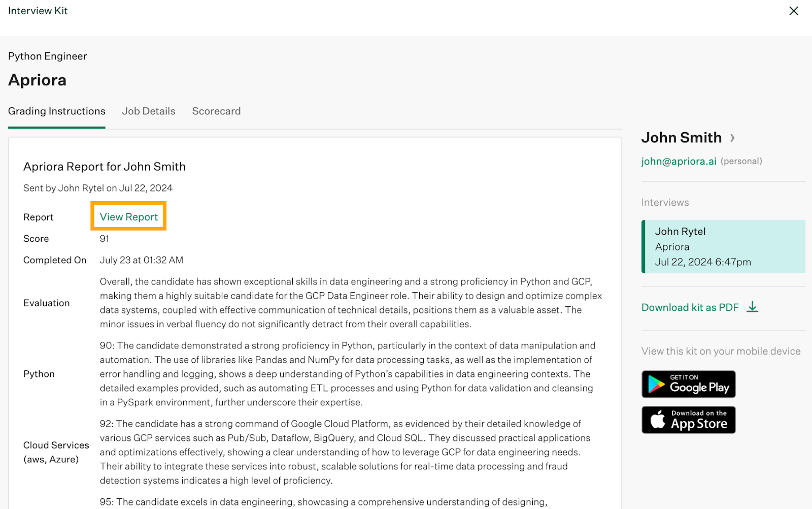Screen dimensions: 812x509
Task: Click the 'Python Engineer' job title
Action: (47, 56)
